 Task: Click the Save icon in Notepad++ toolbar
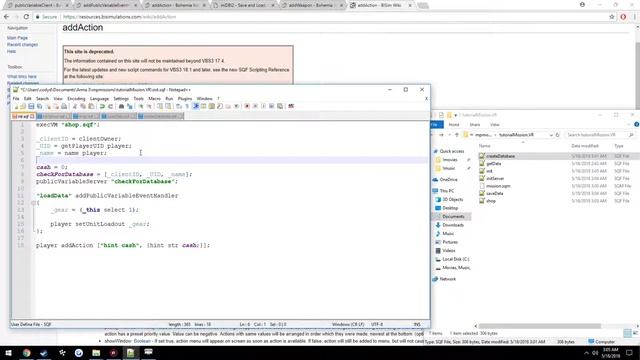(x=31, y=106)
